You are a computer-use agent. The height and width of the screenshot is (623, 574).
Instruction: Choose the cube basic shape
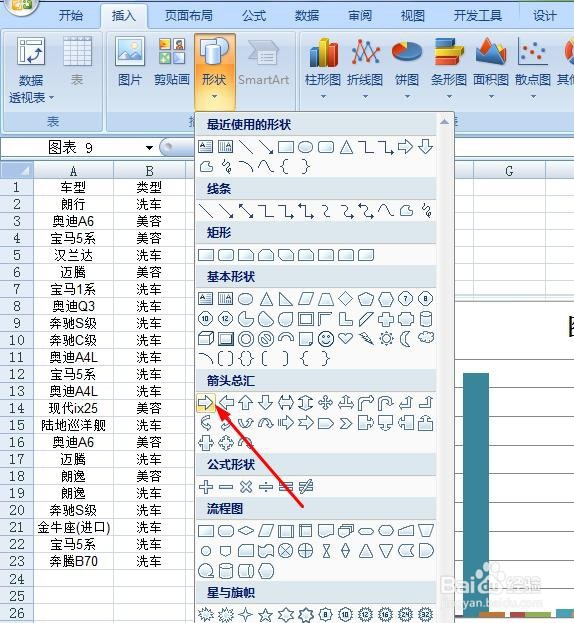tap(206, 339)
